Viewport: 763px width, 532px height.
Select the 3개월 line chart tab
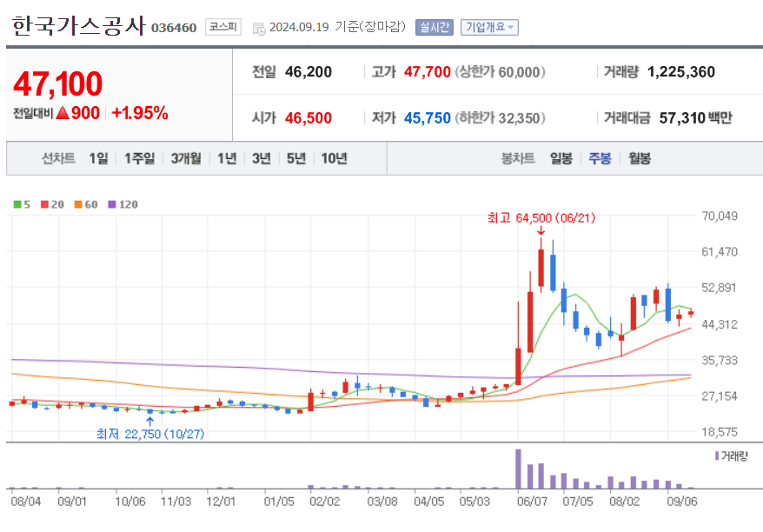click(186, 158)
